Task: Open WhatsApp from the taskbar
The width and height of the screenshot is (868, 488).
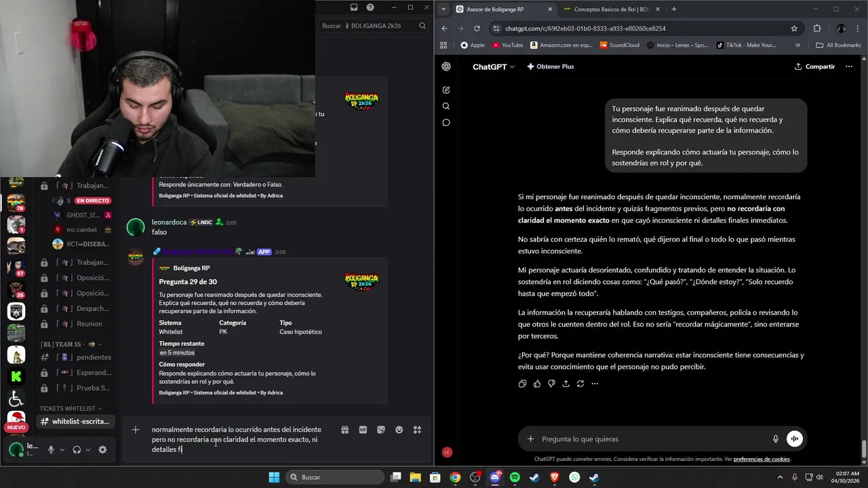Action: [x=574, y=477]
